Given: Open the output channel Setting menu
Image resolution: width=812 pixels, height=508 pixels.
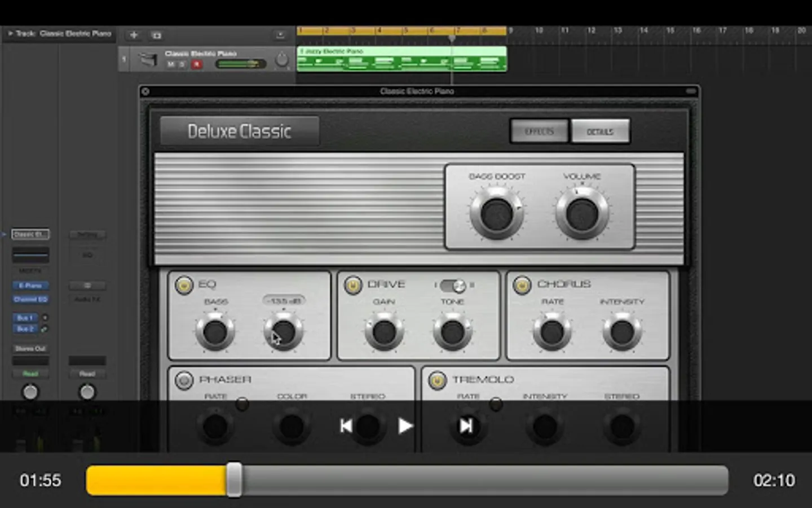Looking at the screenshot, I should [x=87, y=234].
